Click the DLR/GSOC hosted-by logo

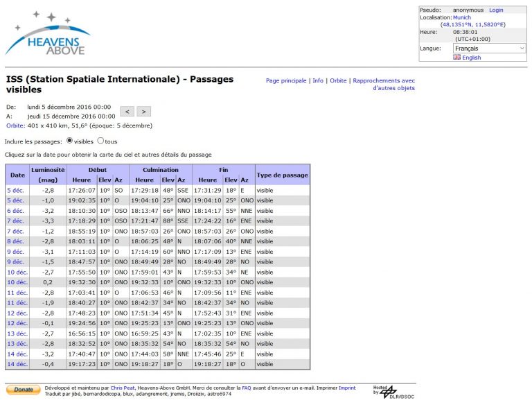click(393, 392)
